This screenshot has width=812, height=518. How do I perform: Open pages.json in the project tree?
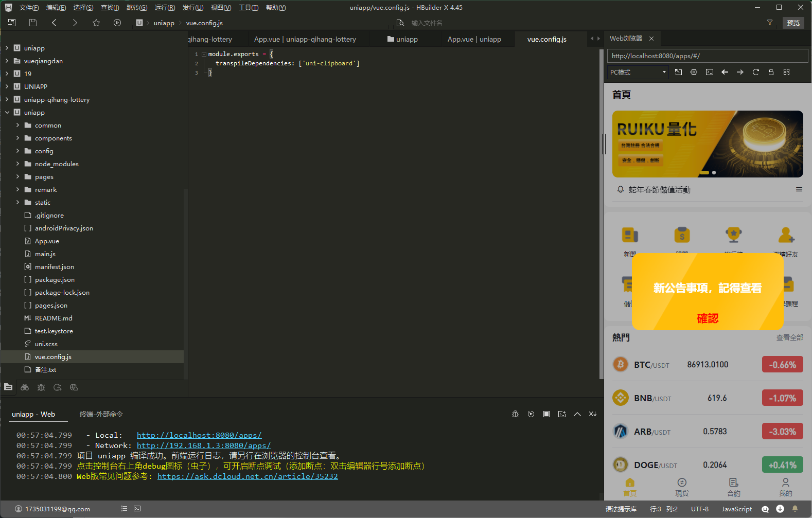coord(51,305)
